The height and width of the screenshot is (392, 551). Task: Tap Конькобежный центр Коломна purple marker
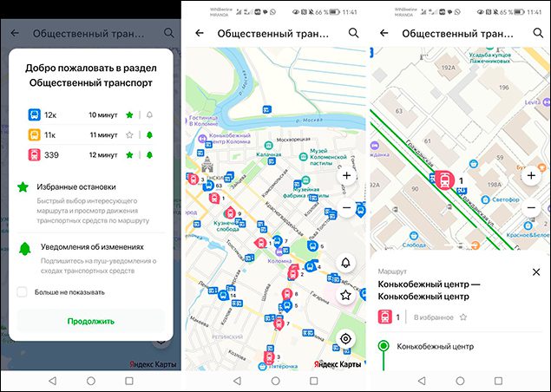[202, 139]
